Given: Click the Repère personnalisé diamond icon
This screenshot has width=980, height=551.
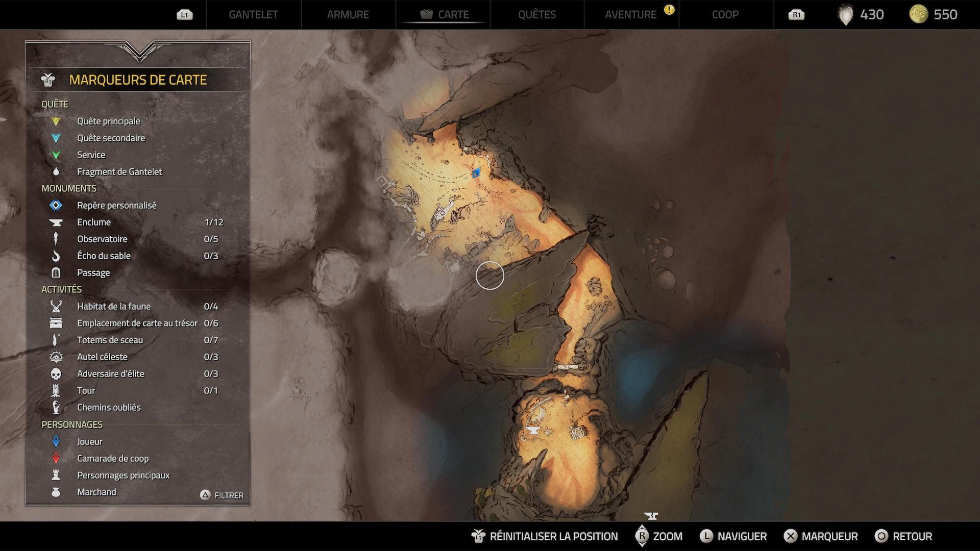Looking at the screenshot, I should click(56, 206).
